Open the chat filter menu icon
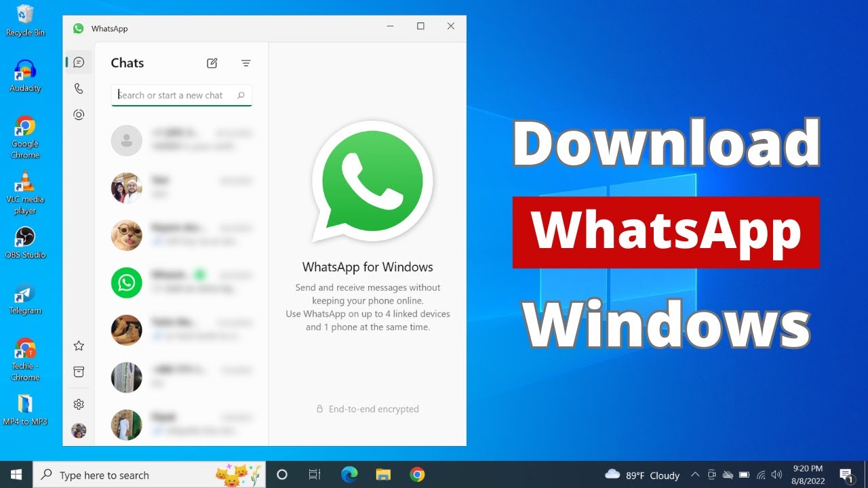This screenshot has height=488, width=868. (246, 63)
